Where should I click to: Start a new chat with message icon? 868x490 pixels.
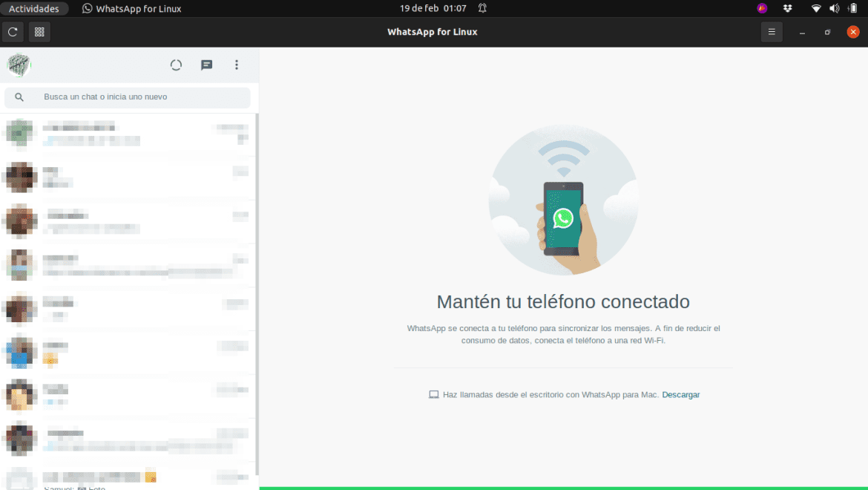pyautogui.click(x=206, y=65)
